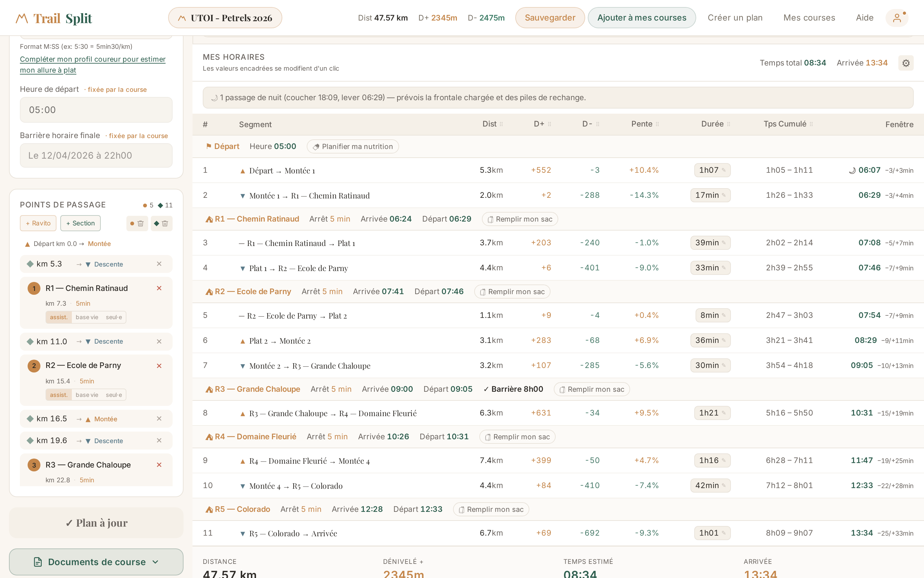
Task: Delete all section points trash icon
Action: click(161, 223)
